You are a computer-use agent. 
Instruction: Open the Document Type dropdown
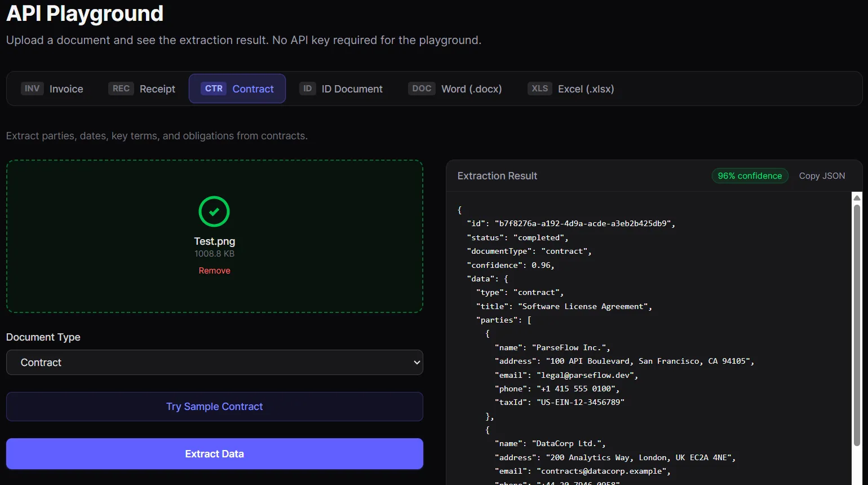[215, 363]
